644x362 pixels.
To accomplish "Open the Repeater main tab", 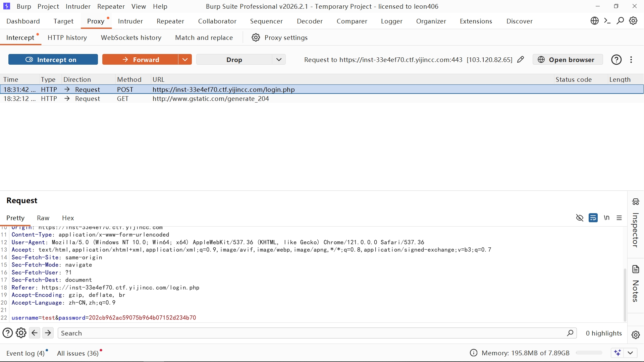I will 170,21.
